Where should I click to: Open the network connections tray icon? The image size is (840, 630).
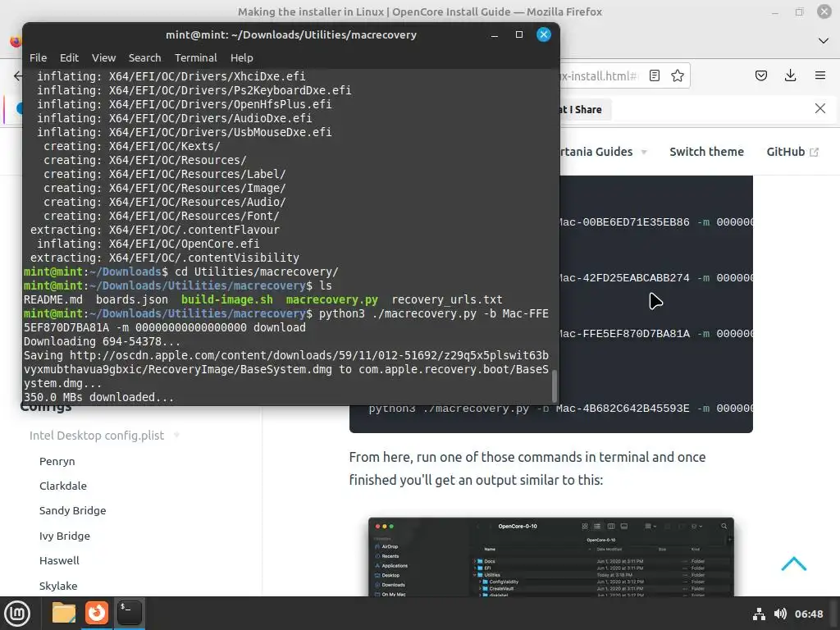coord(759,614)
